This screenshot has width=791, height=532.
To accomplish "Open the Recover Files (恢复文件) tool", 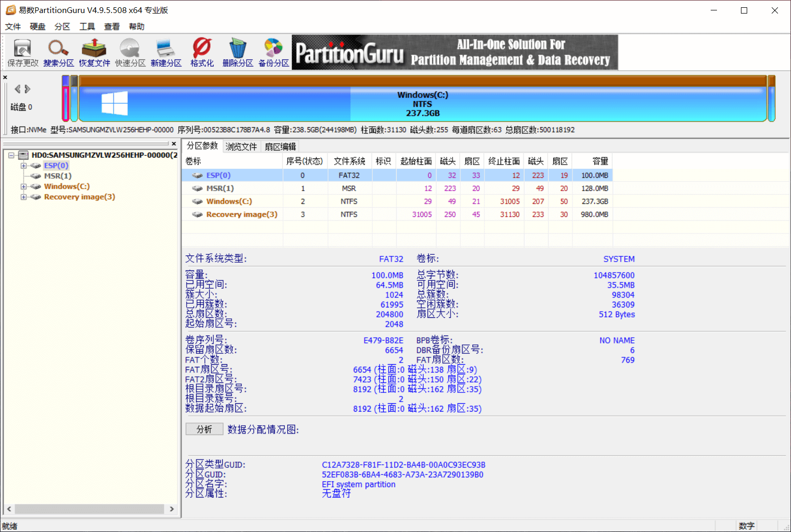I will point(94,53).
